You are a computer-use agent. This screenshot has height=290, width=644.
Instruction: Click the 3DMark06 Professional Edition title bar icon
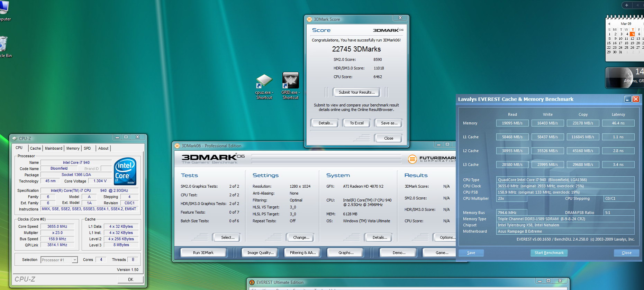tap(177, 146)
